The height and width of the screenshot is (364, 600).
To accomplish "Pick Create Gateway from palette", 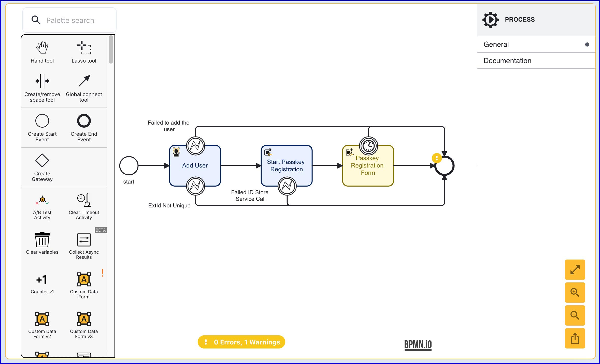I will click(42, 168).
